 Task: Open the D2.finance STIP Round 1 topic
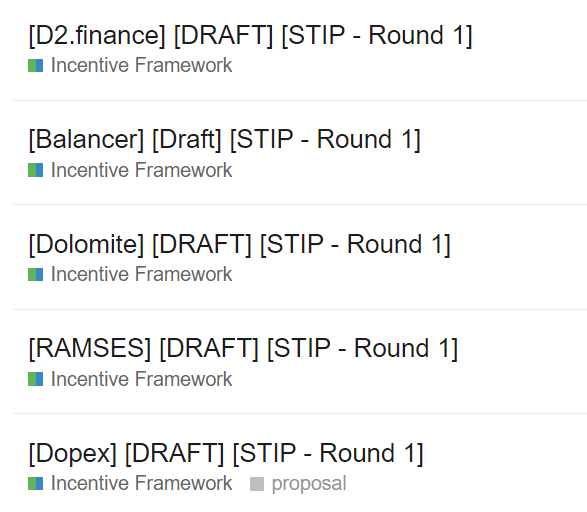250,36
